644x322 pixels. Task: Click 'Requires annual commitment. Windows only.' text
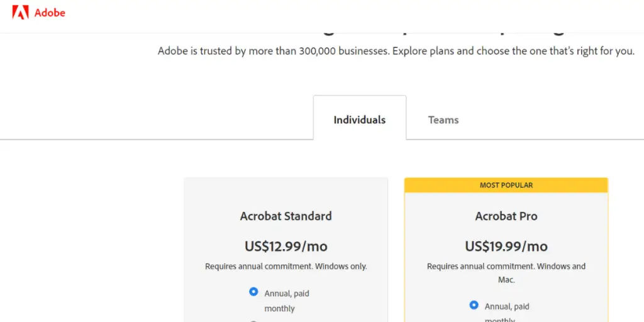(x=286, y=266)
